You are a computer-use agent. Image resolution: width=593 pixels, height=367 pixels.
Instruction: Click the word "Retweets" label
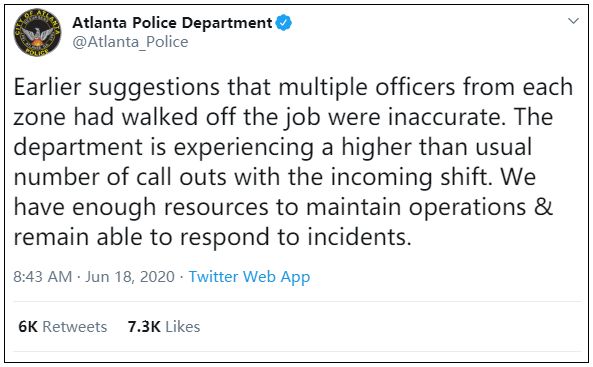(x=75, y=327)
